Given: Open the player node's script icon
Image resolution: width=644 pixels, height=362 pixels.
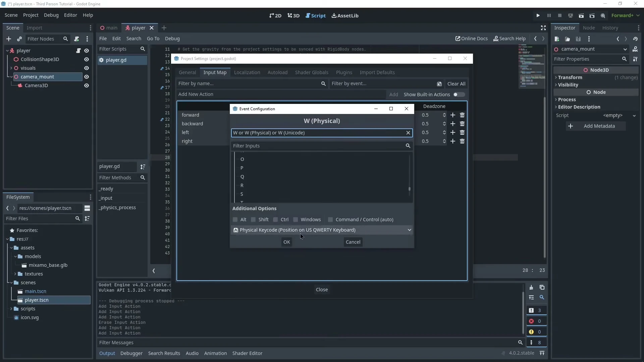Looking at the screenshot, I should click(78, 51).
